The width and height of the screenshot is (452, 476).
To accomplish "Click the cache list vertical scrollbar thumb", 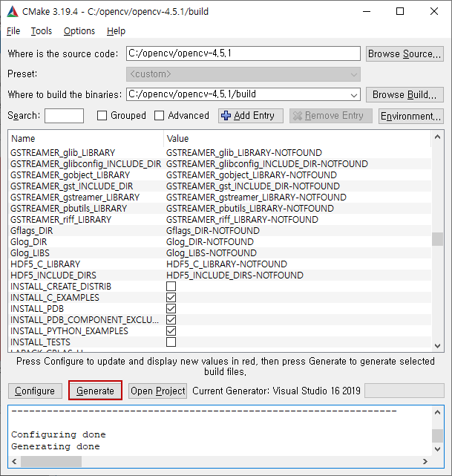I will click(437, 239).
